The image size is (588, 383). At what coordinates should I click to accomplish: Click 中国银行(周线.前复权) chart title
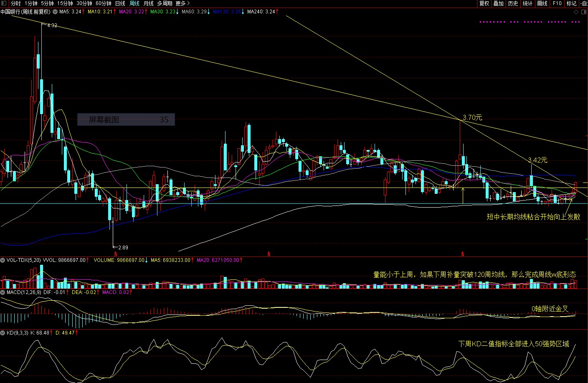click(x=25, y=12)
